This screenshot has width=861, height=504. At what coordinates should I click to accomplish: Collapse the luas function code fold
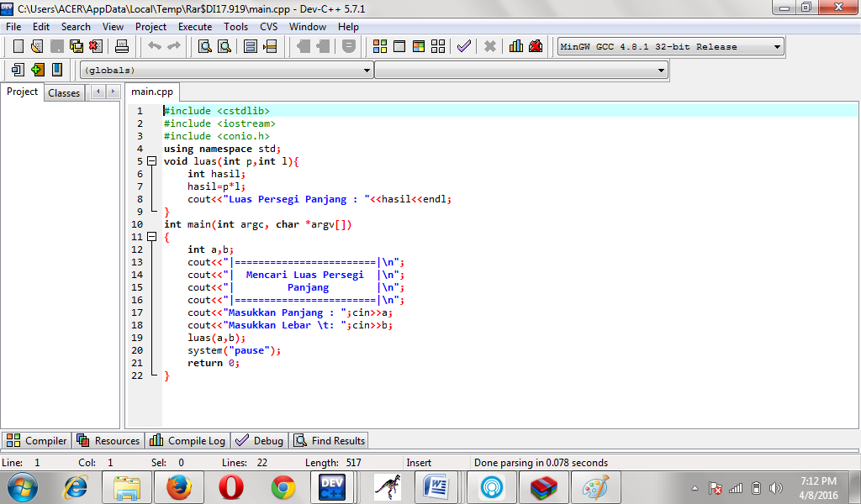pyautogui.click(x=151, y=160)
